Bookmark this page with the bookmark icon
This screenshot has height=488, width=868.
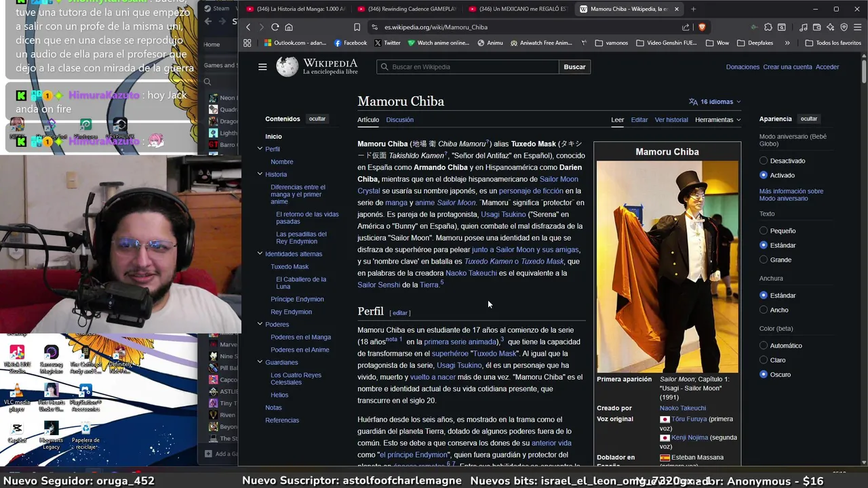[x=357, y=27]
